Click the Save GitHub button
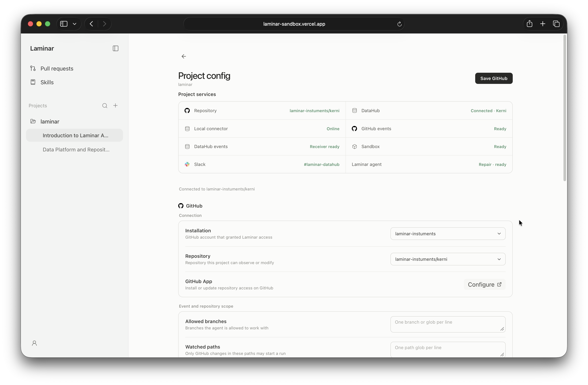This screenshot has width=588, height=385. 494,78
